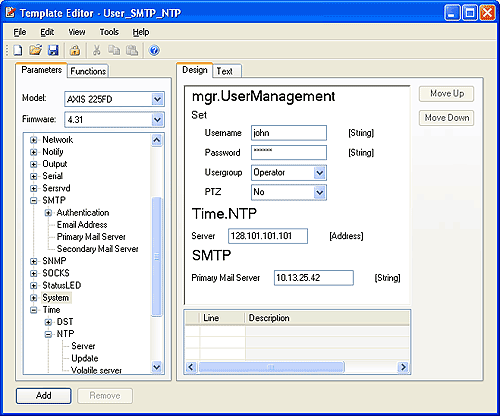The image size is (500, 416).
Task: Click the Save floppy disk icon
Action: tap(53, 50)
